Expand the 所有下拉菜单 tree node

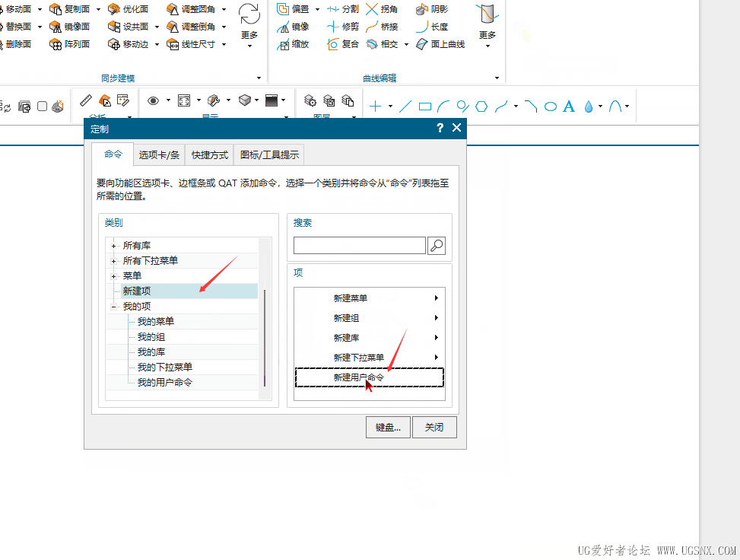click(x=113, y=261)
